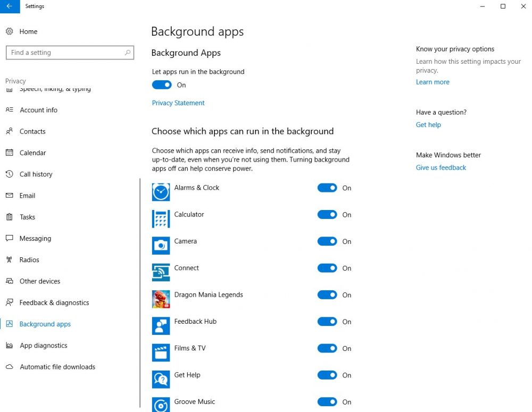Toggle Feedback Hub background access
532x412 pixels.
point(327,322)
